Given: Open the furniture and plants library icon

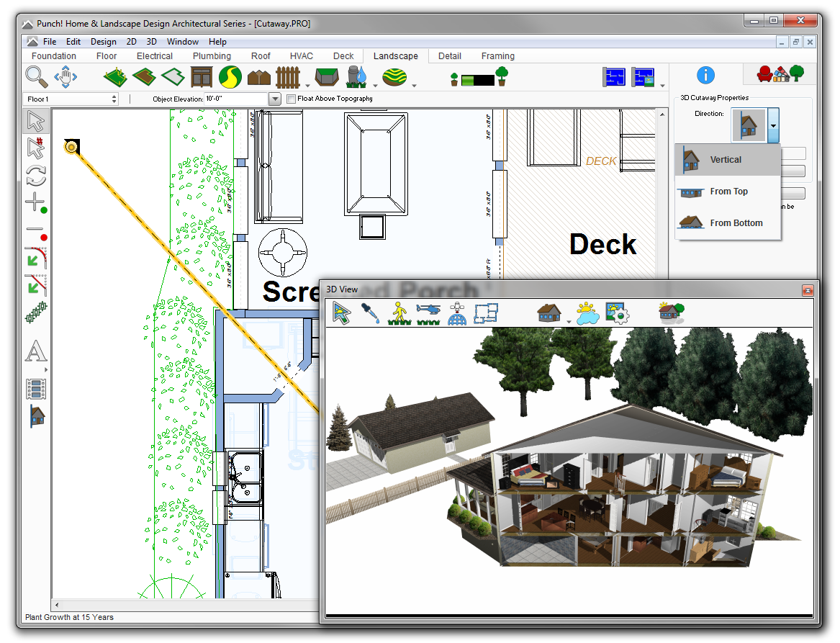Looking at the screenshot, I should pyautogui.click(x=780, y=74).
